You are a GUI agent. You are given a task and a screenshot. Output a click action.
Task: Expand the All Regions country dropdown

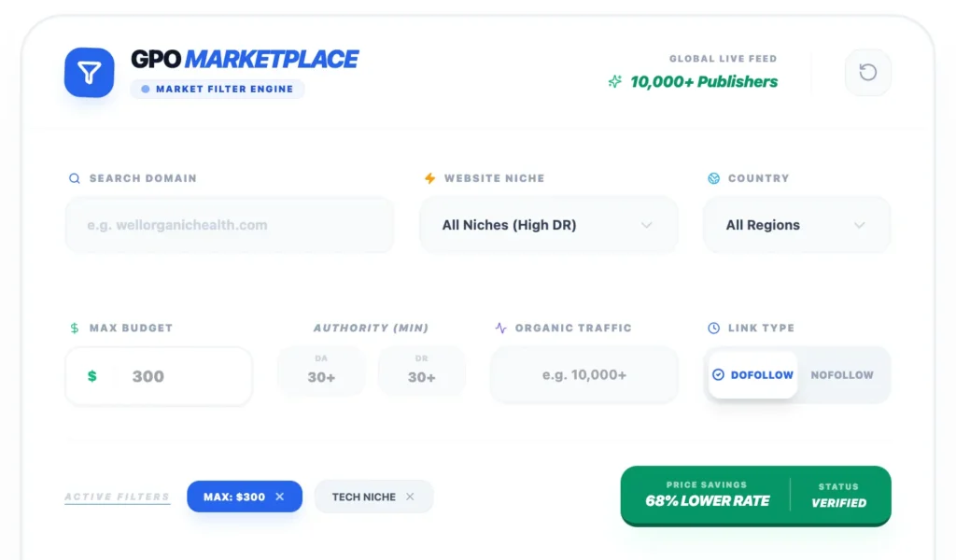[x=796, y=225]
